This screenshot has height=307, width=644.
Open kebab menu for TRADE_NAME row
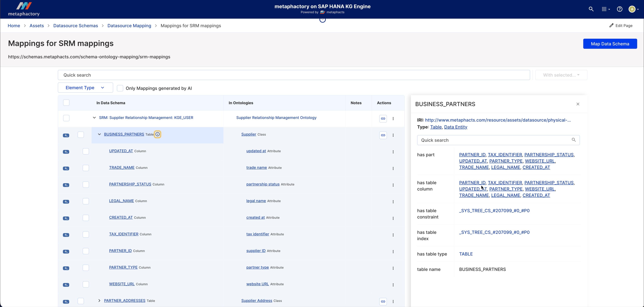point(393,168)
